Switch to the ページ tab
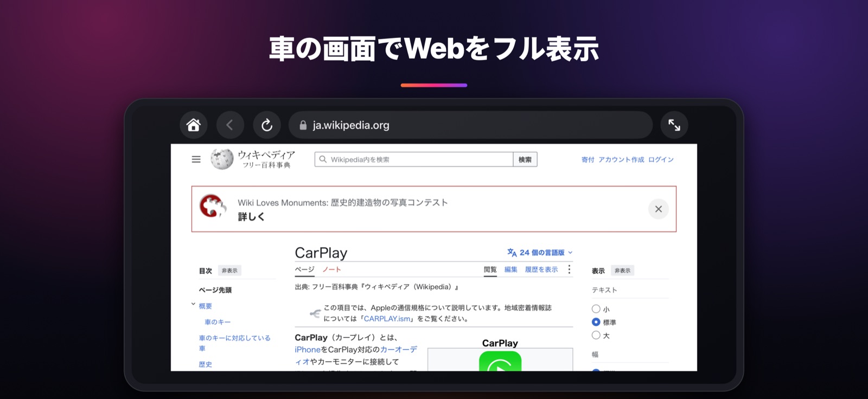This screenshot has width=868, height=399. (x=305, y=269)
